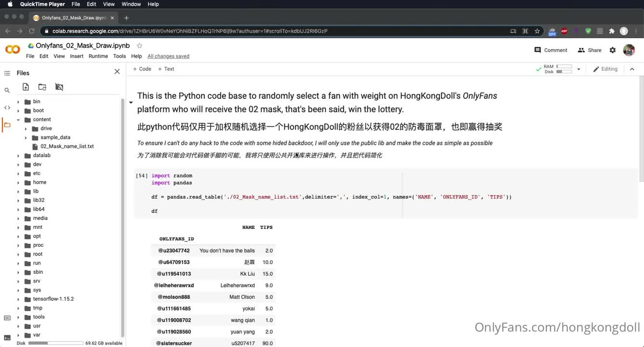The width and height of the screenshot is (644, 347).
Task: Click the refresh folder icon in Files panel
Action: 42,87
